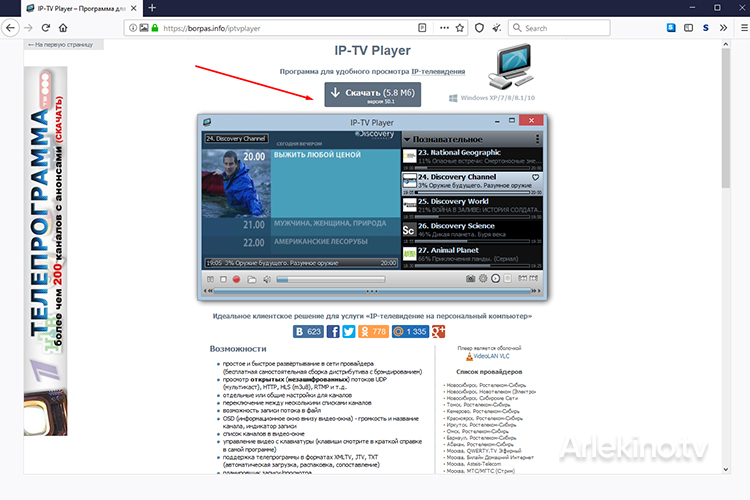Open page actions three-dots menu
This screenshot has height=500, width=750.
[444, 28]
